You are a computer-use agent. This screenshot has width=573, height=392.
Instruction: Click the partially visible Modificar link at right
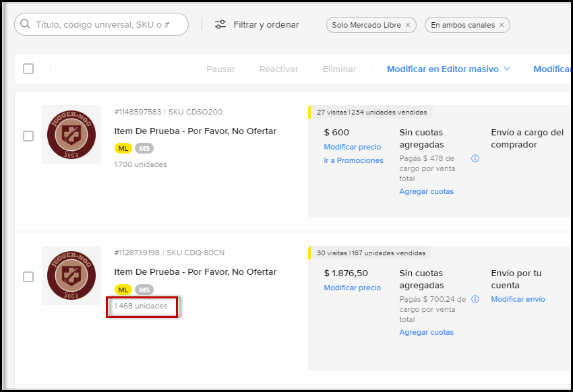552,69
